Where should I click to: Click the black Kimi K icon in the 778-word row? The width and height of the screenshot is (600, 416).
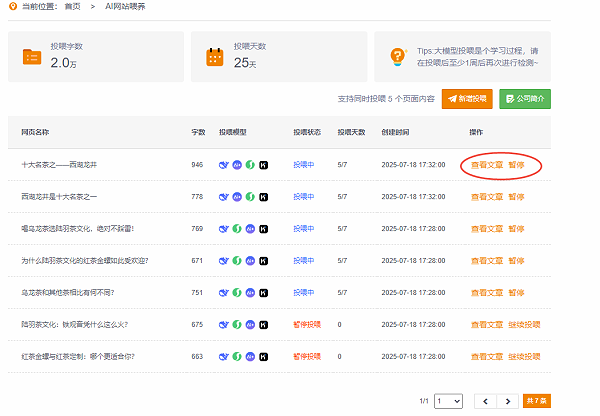point(263,197)
